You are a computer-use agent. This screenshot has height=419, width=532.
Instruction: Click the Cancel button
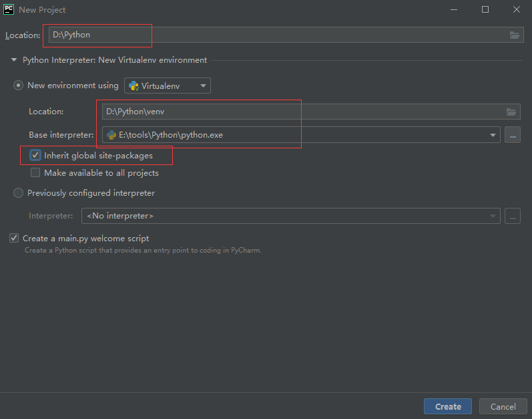coord(503,406)
